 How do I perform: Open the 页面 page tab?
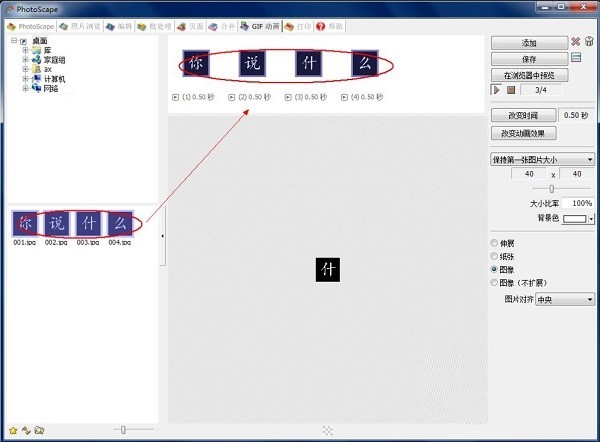tap(190, 26)
